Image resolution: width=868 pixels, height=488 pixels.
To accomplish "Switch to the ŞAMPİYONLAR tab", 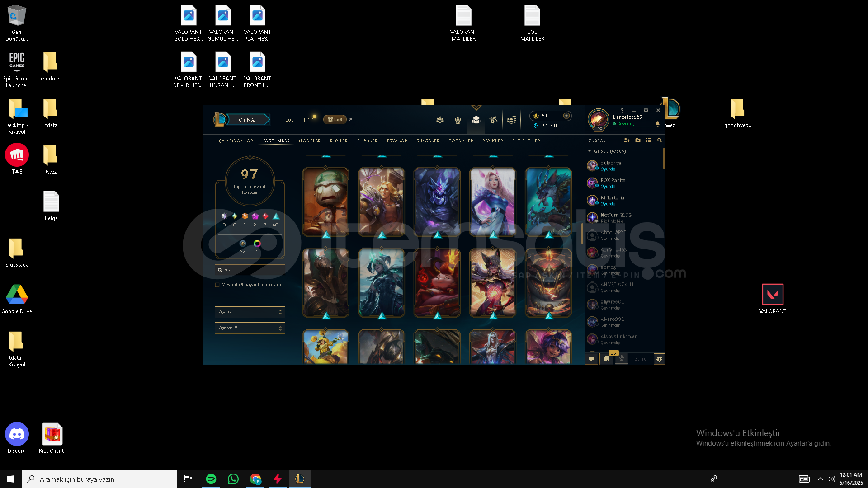I will (x=236, y=141).
